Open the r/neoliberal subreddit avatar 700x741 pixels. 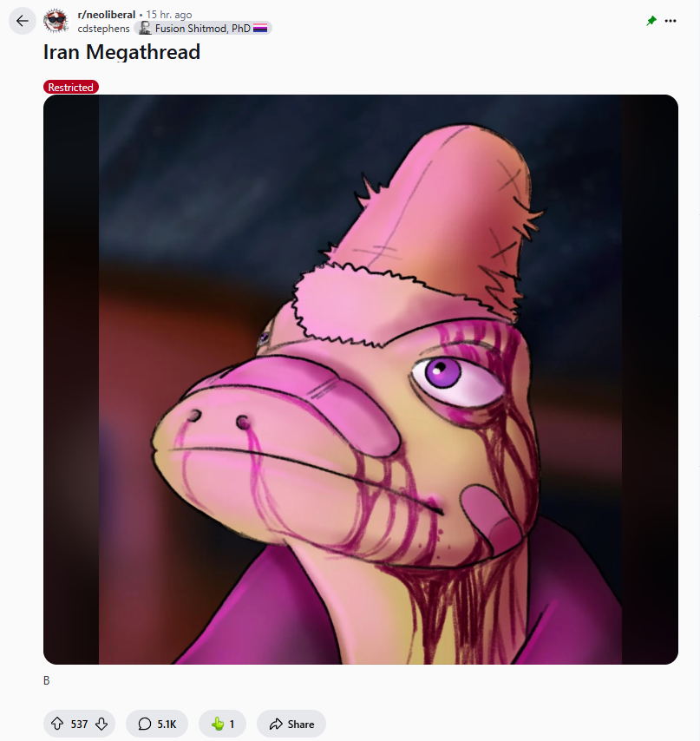point(56,21)
